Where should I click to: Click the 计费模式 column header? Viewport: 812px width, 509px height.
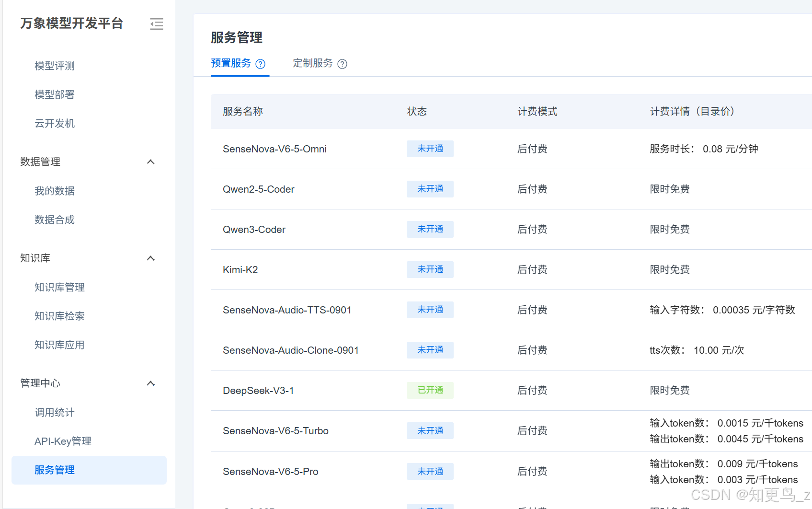tap(538, 112)
